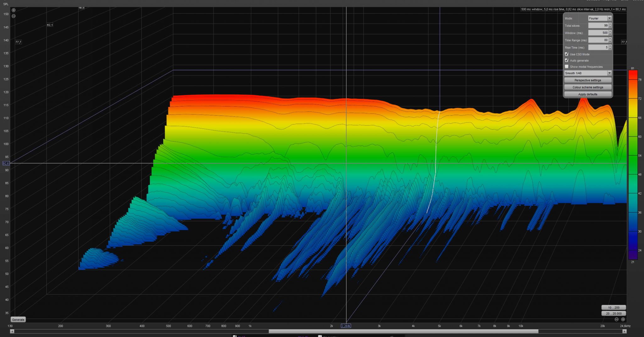Image resolution: width=644 pixels, height=337 pixels.
Task: Increase Time Range (ms) with up arrow
Action: [610, 39]
